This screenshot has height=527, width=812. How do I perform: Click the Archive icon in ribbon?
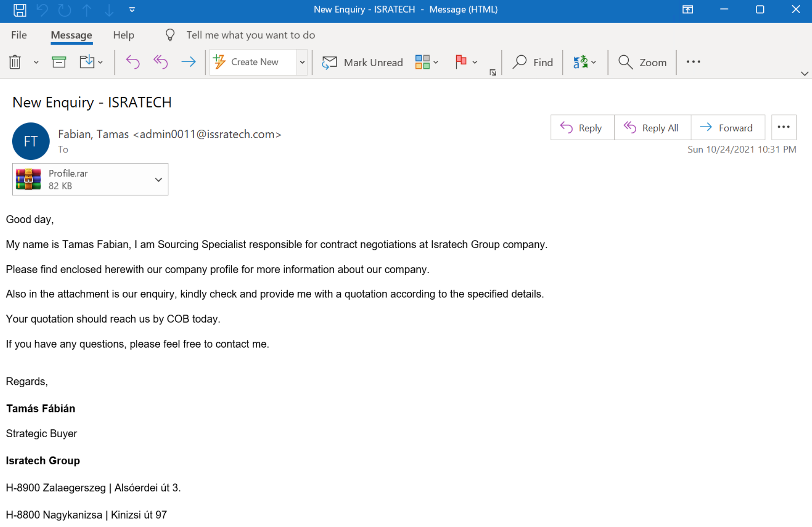pos(59,62)
